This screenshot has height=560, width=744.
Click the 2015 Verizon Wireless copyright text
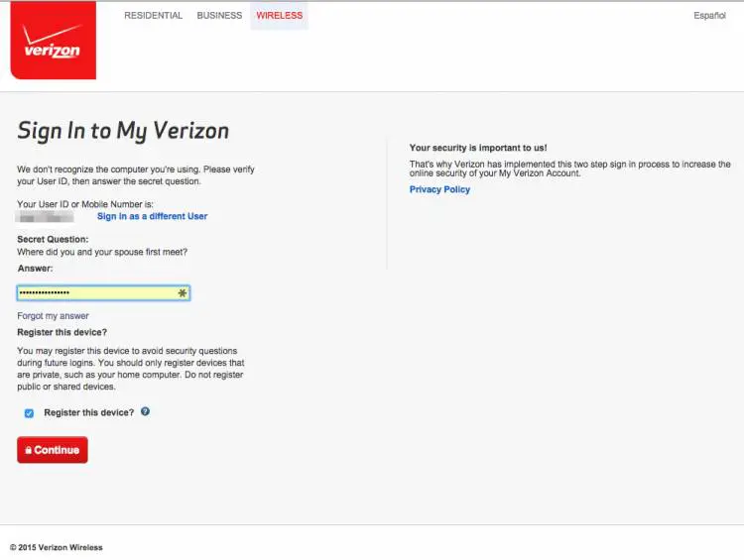tap(56, 547)
